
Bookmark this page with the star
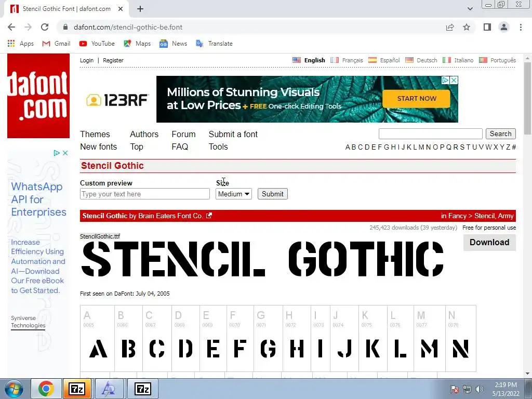(x=467, y=27)
